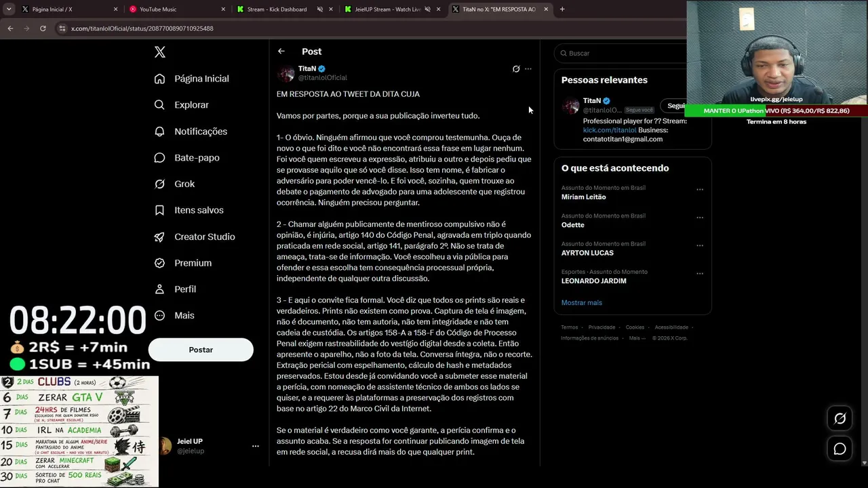The image size is (868, 488).
Task: Open TitaN's profile under Pessoas relevantes
Action: coord(592,101)
